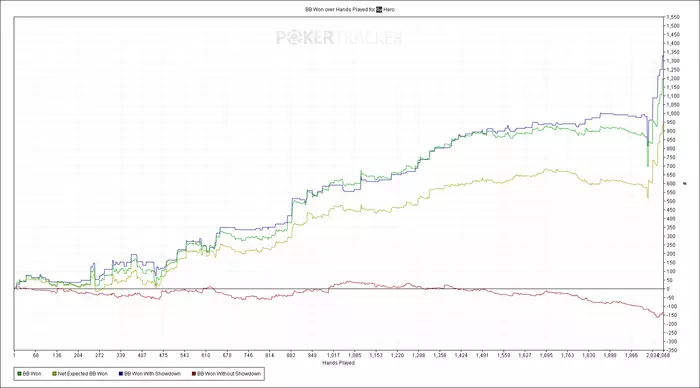Click the x-axis tick label 1,017
This screenshot has height=388, width=700.
pyautogui.click(x=333, y=355)
